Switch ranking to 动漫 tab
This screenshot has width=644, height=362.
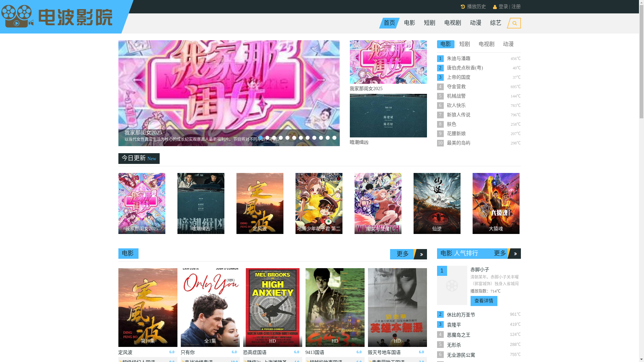tap(508, 44)
